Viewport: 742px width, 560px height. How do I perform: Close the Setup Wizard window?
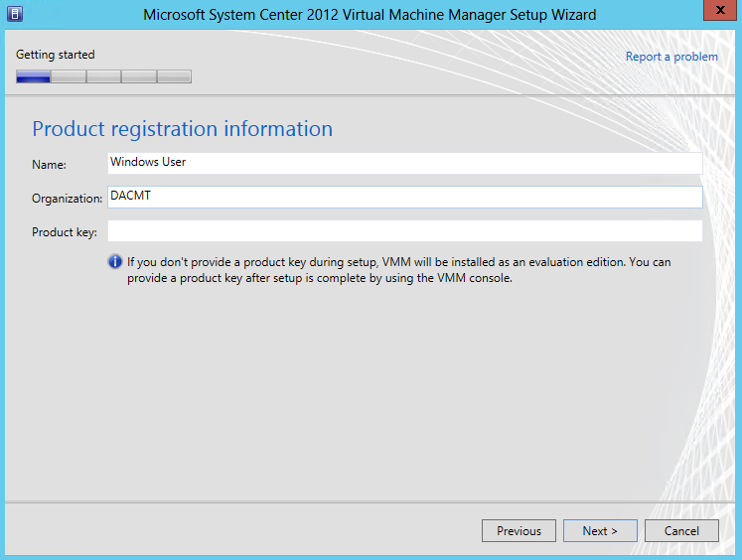[720, 10]
